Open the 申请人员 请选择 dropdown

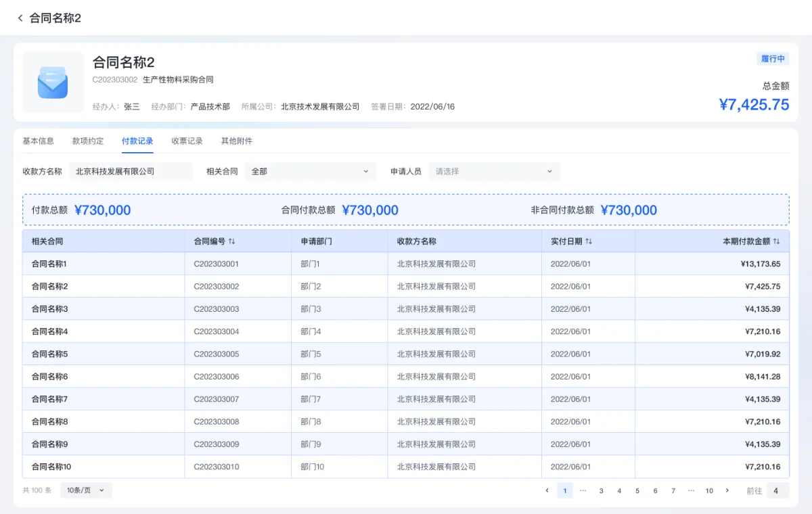click(494, 172)
